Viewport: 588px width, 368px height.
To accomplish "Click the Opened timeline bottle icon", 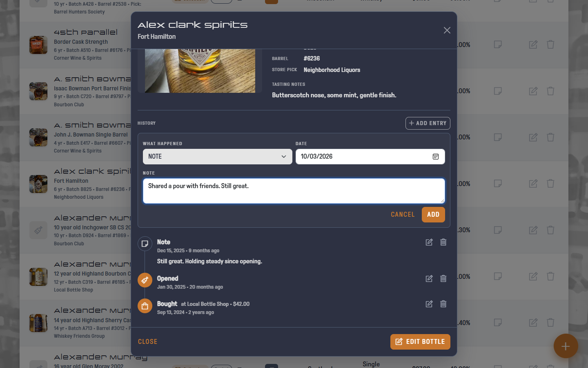I will point(145,280).
